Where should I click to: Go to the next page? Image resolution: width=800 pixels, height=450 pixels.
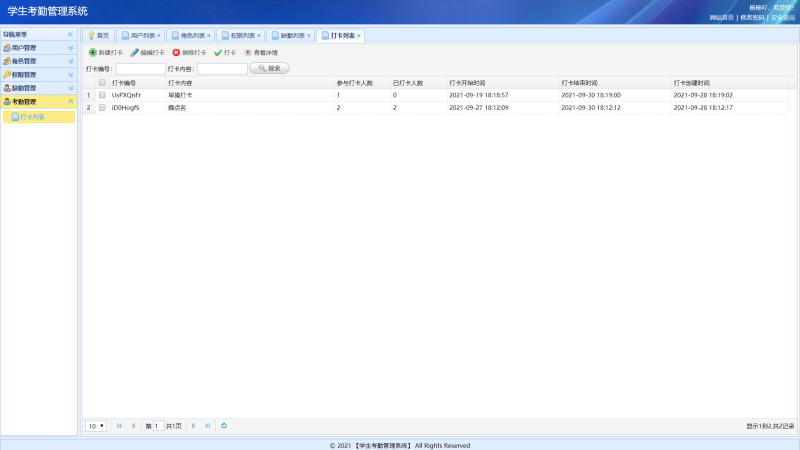pyautogui.click(x=193, y=426)
